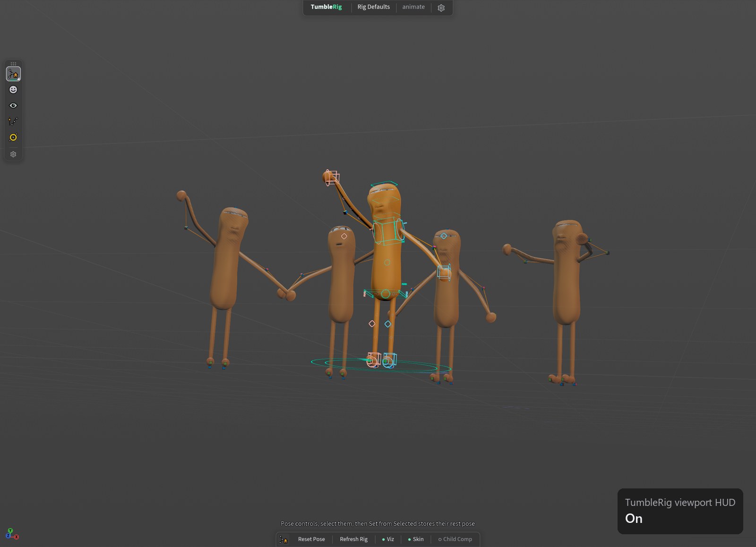
Task: Enable the Child Comp option
Action: click(455, 539)
